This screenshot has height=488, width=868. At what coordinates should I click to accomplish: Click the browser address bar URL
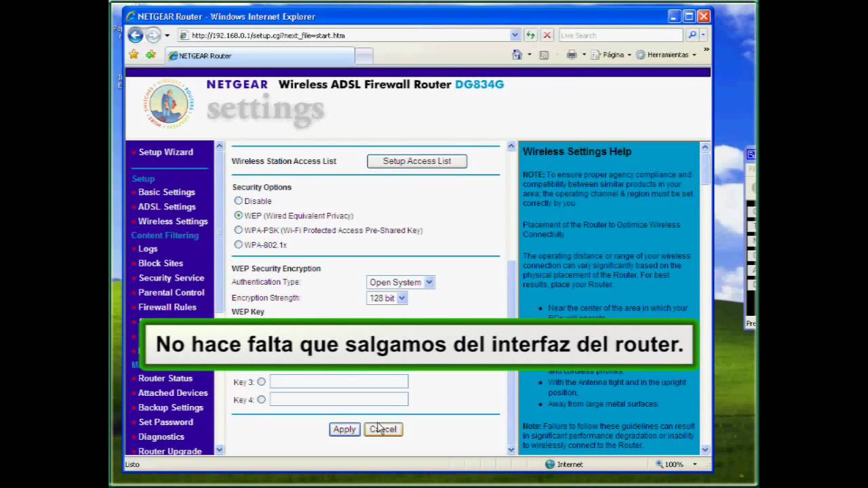(x=343, y=35)
